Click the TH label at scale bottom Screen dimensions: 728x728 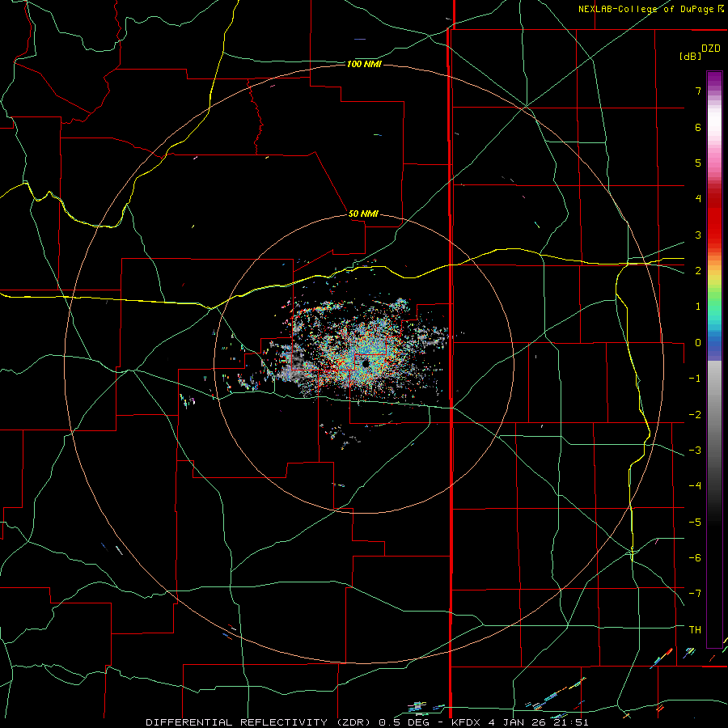[x=695, y=630]
